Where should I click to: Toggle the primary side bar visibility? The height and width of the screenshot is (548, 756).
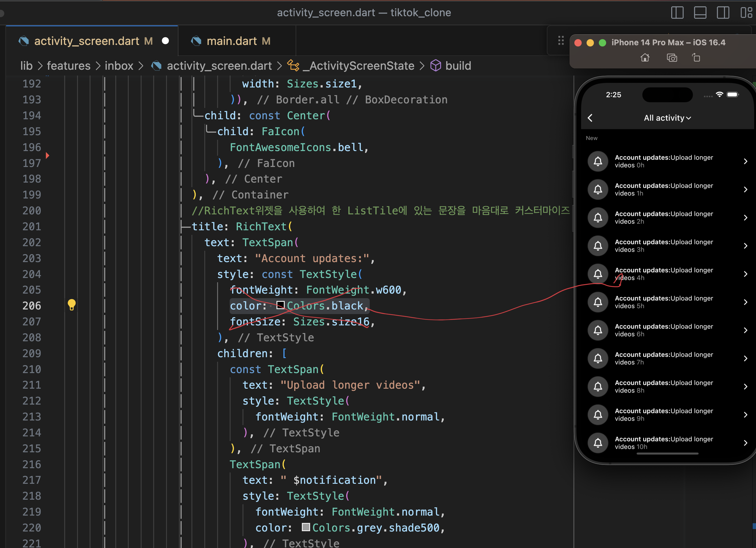(677, 13)
